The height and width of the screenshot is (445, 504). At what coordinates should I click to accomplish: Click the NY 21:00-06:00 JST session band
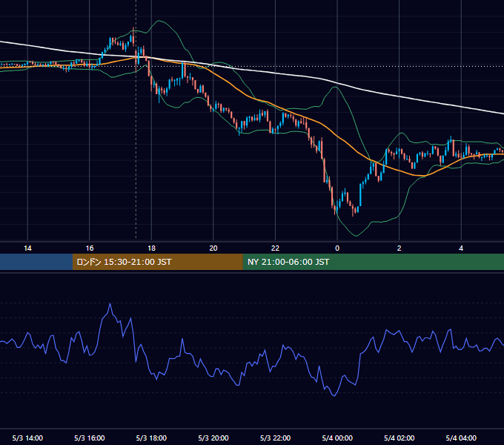(373, 262)
